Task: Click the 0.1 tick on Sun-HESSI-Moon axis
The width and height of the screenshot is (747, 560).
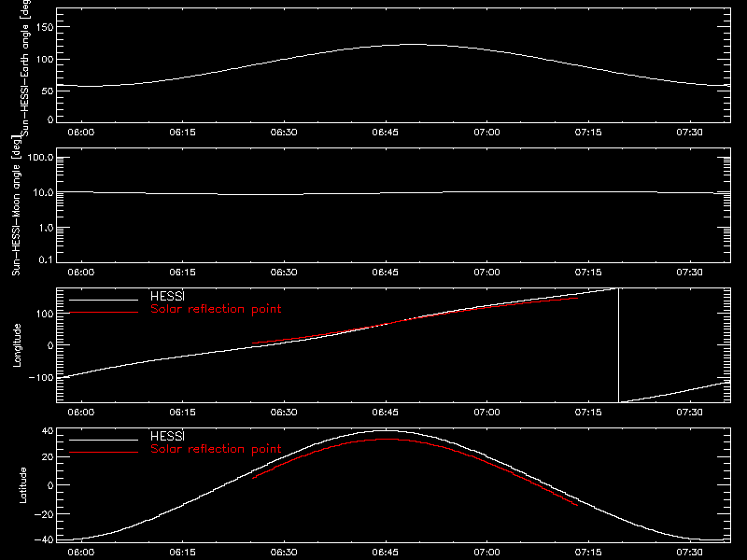Action: coord(46,260)
